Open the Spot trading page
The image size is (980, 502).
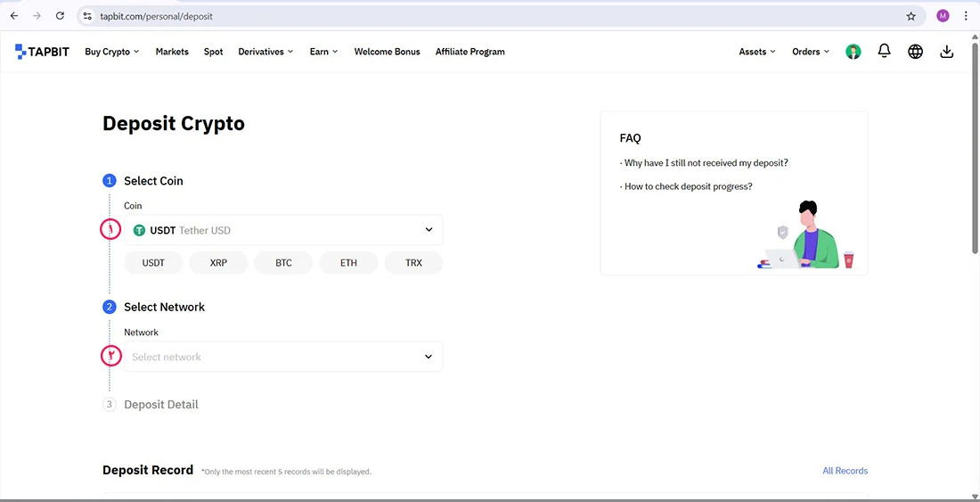point(213,52)
